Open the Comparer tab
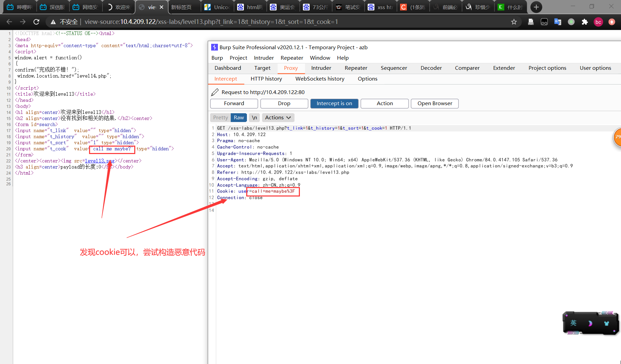The width and height of the screenshot is (621, 364). (x=467, y=68)
